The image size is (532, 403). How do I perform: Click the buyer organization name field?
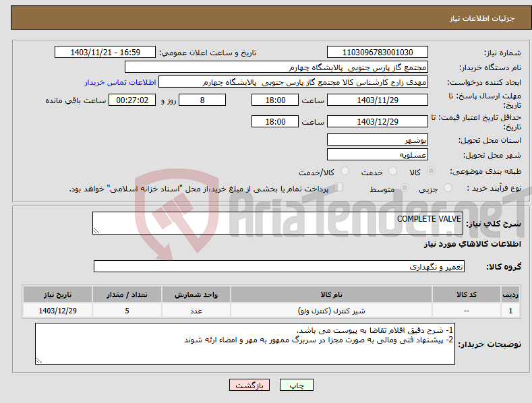pyautogui.click(x=276, y=67)
